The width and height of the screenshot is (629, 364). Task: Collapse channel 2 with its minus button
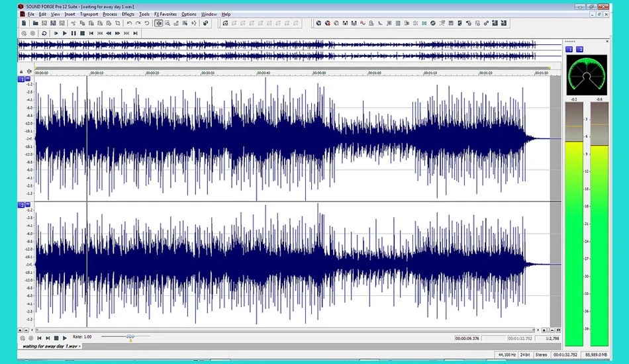pyautogui.click(x=28, y=205)
